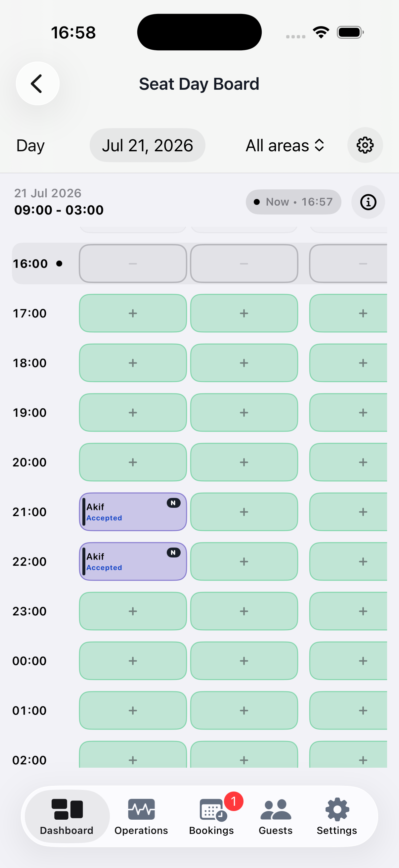
Task: Open Akif's accepted booking at 22:00
Action: 133,561
